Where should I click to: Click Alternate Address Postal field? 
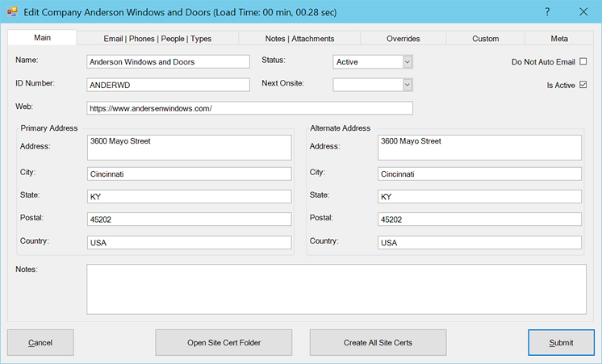[479, 220]
